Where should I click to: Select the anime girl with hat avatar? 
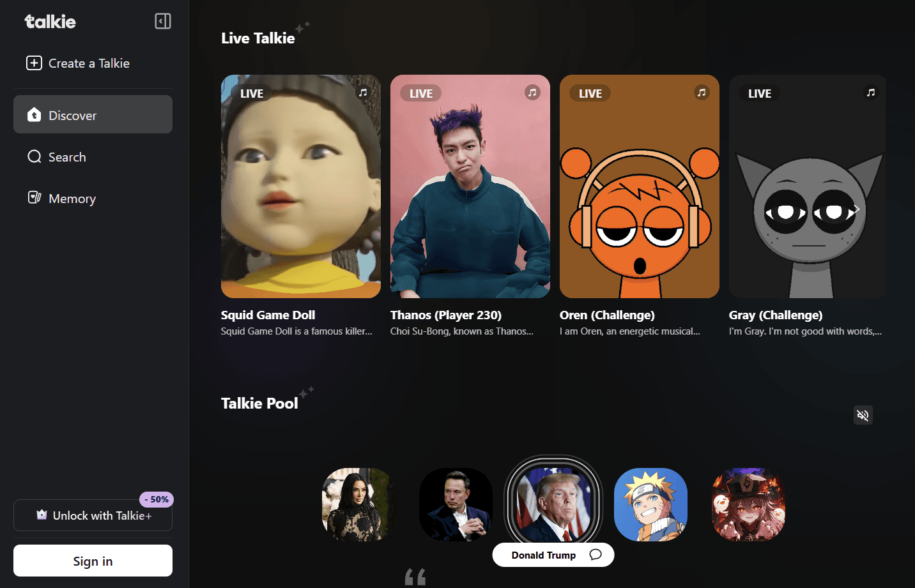click(748, 504)
